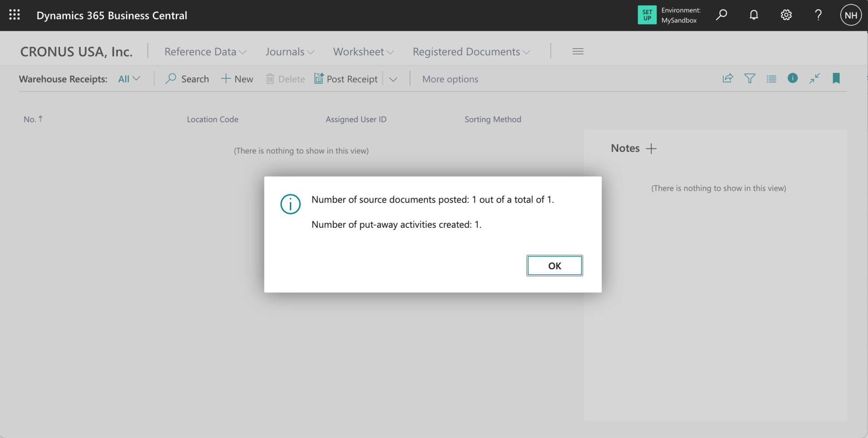Open the app launcher waffle menu

point(15,15)
